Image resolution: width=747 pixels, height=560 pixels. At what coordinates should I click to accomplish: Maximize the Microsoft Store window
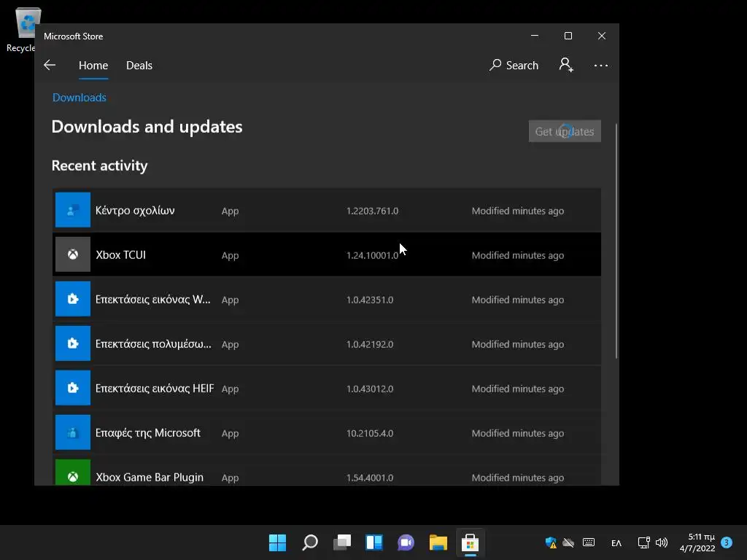pyautogui.click(x=568, y=36)
